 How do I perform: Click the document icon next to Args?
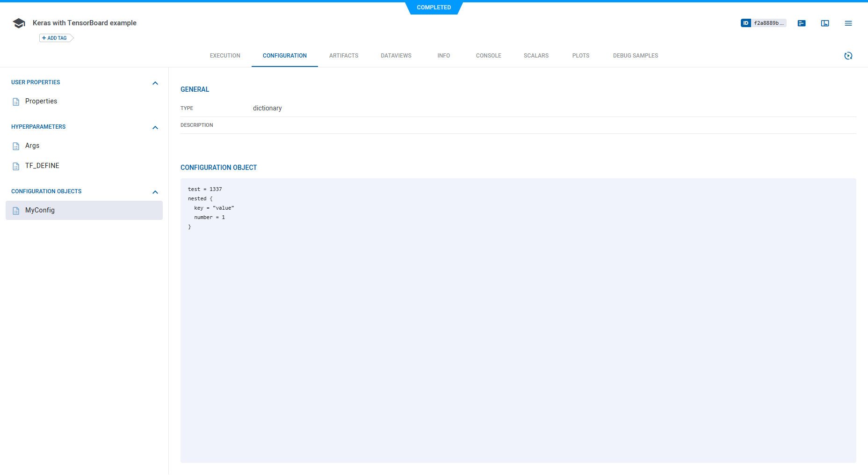click(x=15, y=146)
